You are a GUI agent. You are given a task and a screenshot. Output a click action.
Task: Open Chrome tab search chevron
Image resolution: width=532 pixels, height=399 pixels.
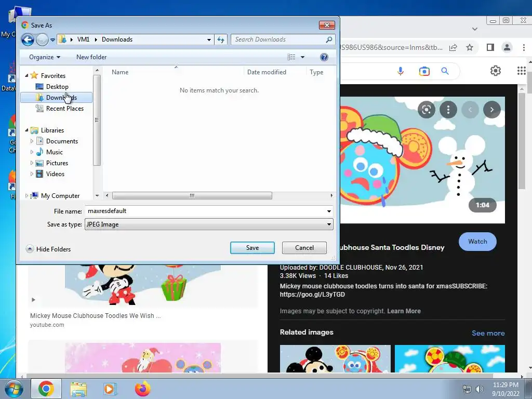coord(475,29)
